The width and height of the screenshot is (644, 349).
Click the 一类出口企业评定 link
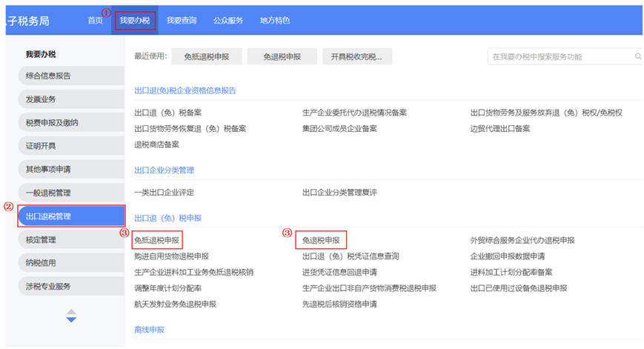tap(164, 192)
